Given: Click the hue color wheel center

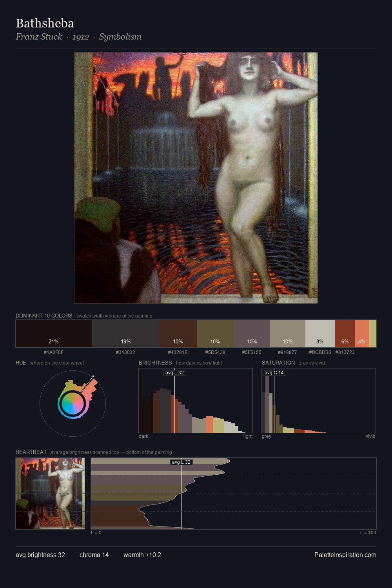Looking at the screenshot, I should pyautogui.click(x=73, y=403).
